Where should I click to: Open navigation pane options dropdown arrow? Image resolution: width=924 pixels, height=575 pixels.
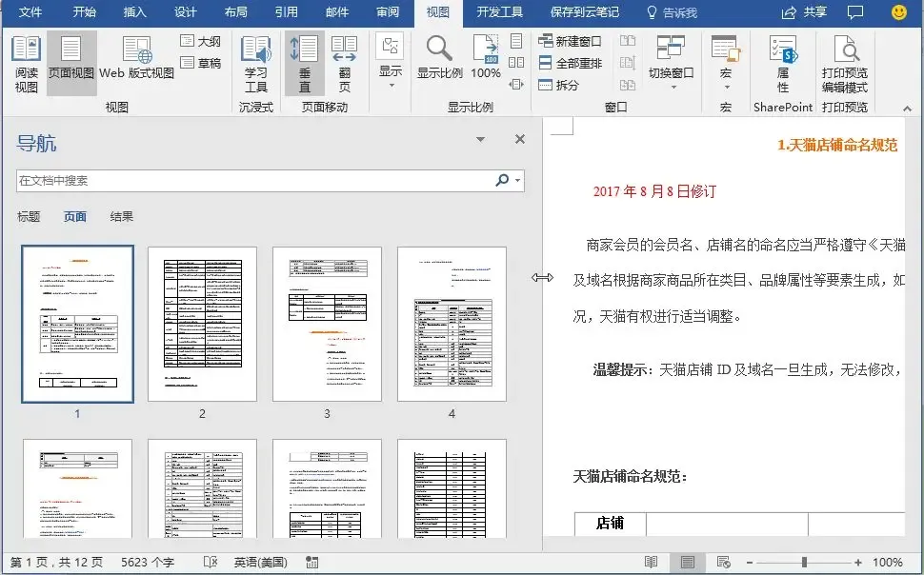pyautogui.click(x=480, y=140)
